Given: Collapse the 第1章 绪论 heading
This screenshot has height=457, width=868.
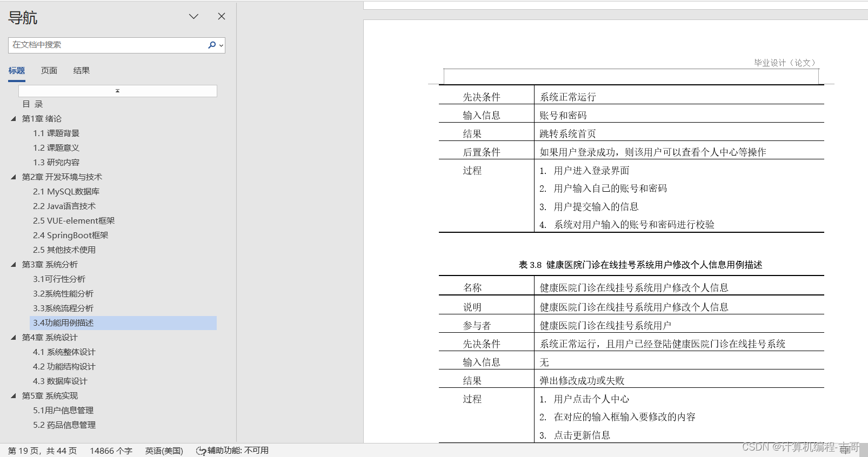Looking at the screenshot, I should (x=14, y=119).
